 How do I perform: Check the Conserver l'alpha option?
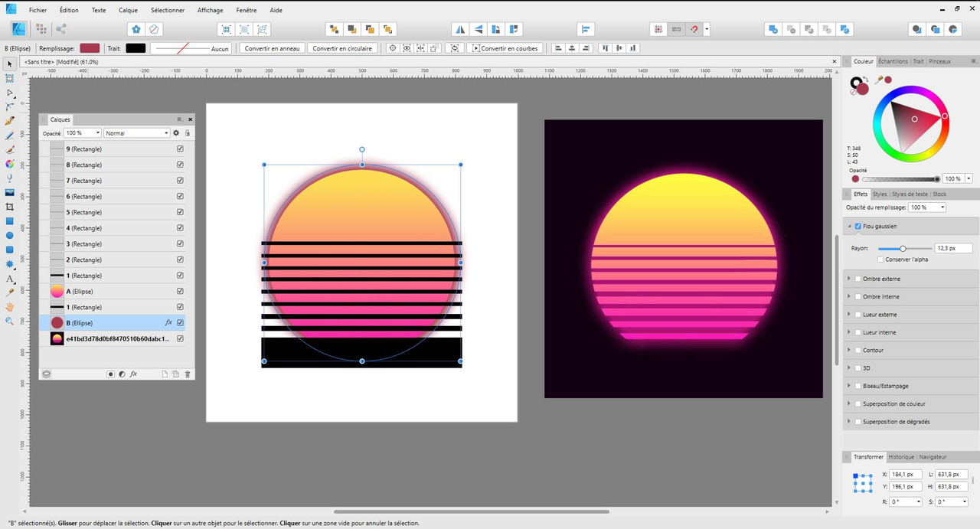click(880, 260)
